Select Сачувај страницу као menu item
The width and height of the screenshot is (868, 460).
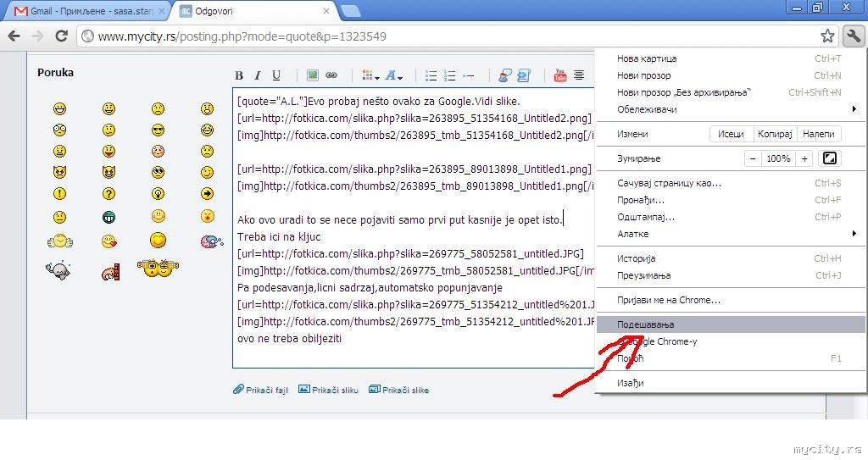pos(731,183)
